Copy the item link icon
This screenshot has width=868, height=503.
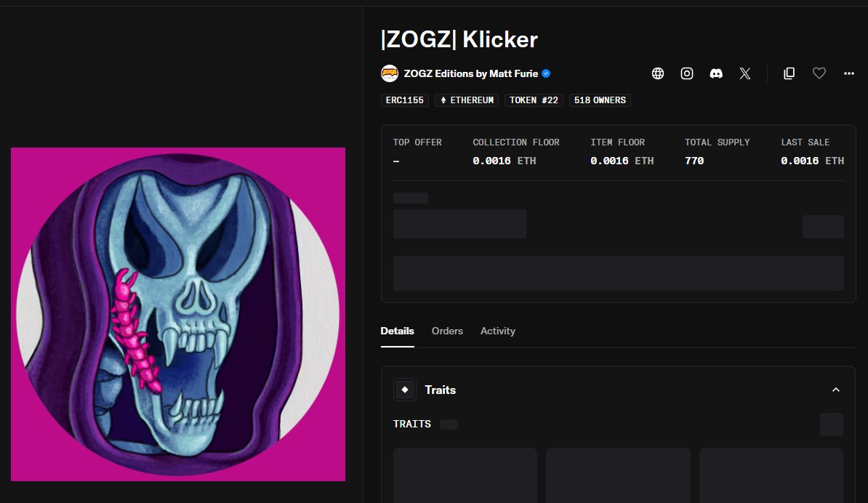click(x=789, y=73)
